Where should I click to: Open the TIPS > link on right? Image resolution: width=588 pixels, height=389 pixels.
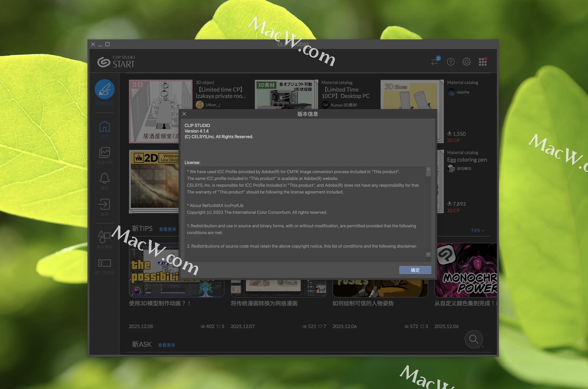click(477, 231)
